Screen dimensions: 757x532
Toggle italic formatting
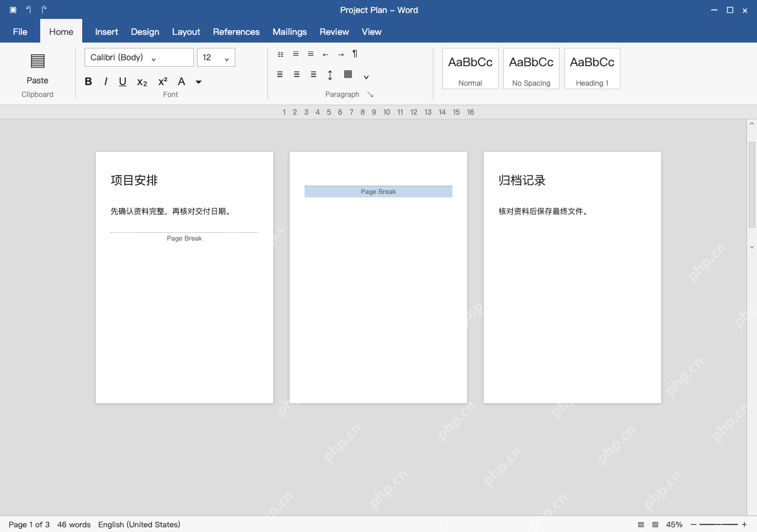(x=106, y=82)
